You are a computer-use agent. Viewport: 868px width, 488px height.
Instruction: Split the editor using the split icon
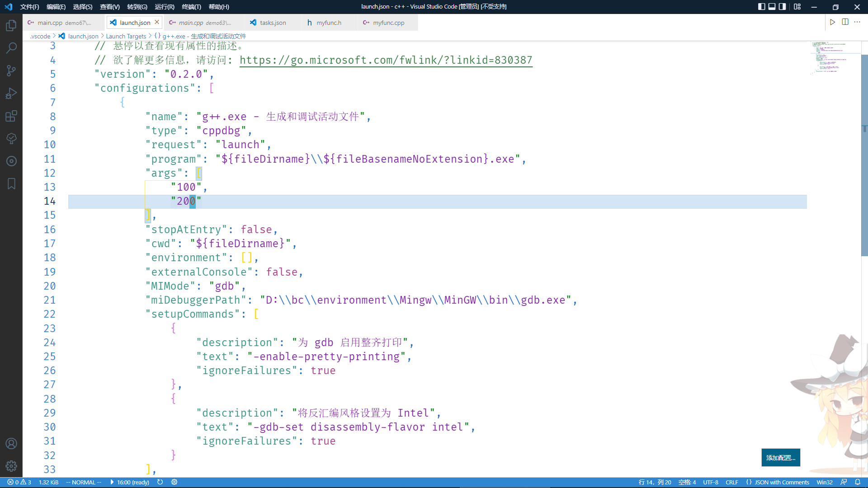click(845, 22)
